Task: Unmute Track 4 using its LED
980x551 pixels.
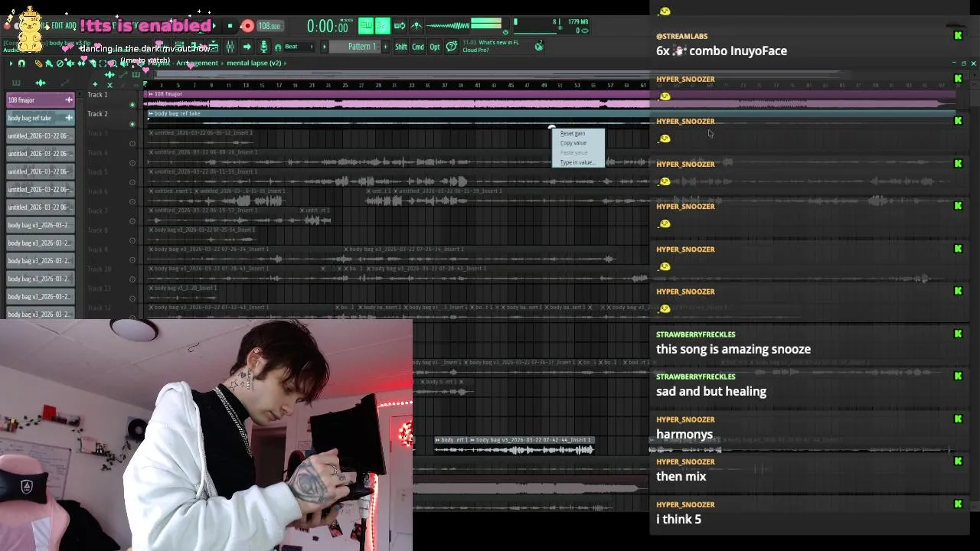Action: tap(132, 163)
